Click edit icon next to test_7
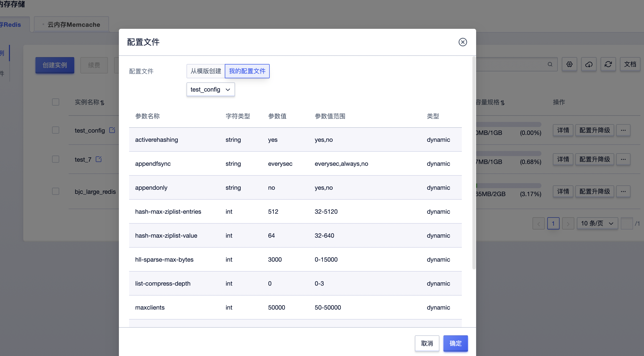 98,159
